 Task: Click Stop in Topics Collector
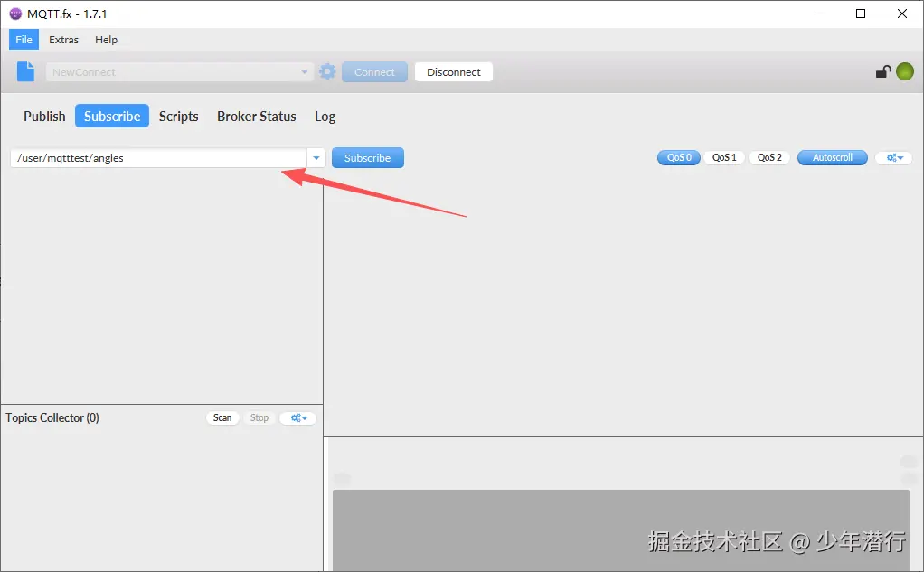[x=259, y=417]
